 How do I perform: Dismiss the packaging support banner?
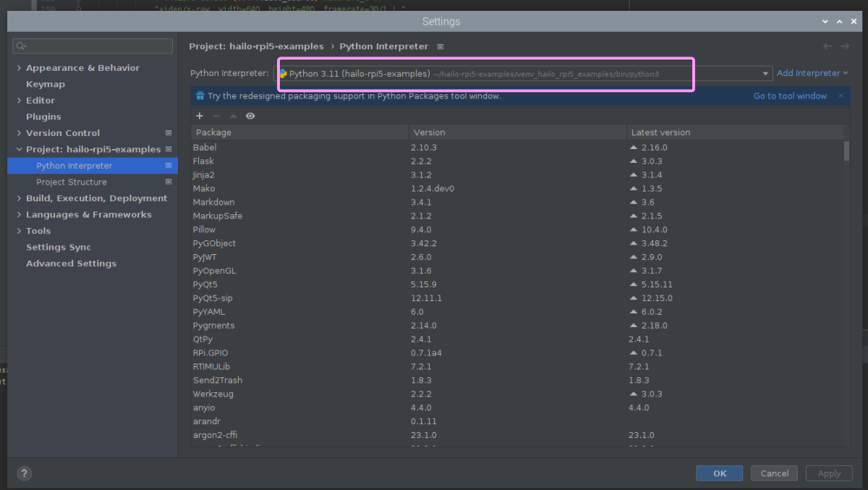pos(841,96)
